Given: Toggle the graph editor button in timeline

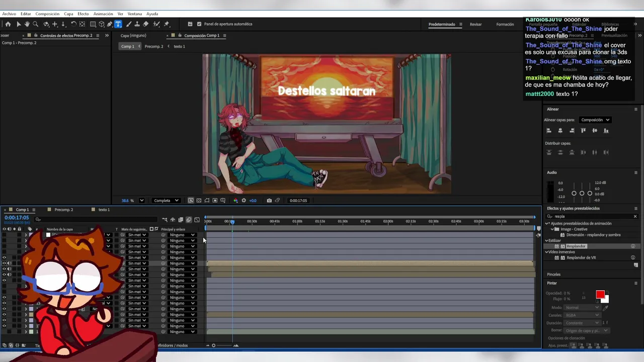Looking at the screenshot, I should point(197,220).
